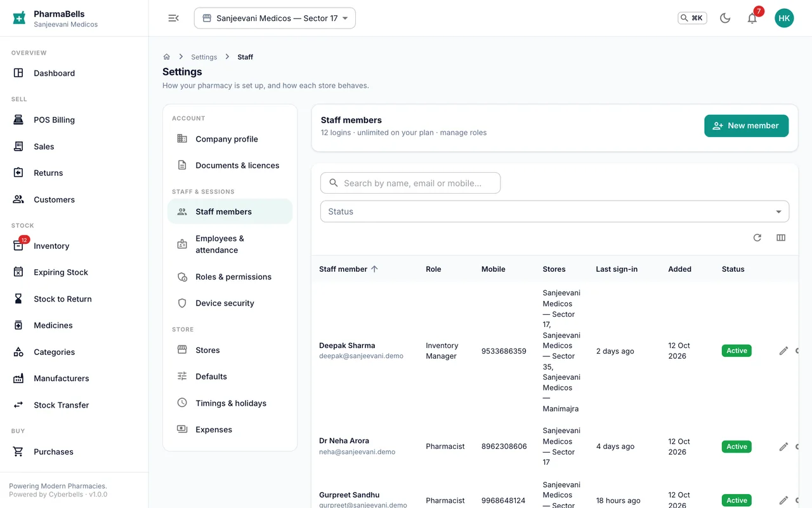Open Customers in the sidebar
This screenshot has height=508, width=812.
pyautogui.click(x=74, y=199)
